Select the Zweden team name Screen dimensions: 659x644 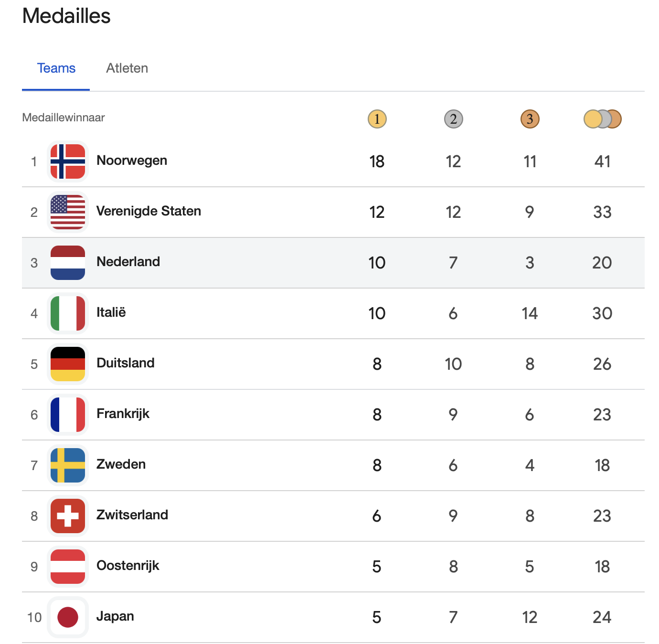tap(121, 464)
